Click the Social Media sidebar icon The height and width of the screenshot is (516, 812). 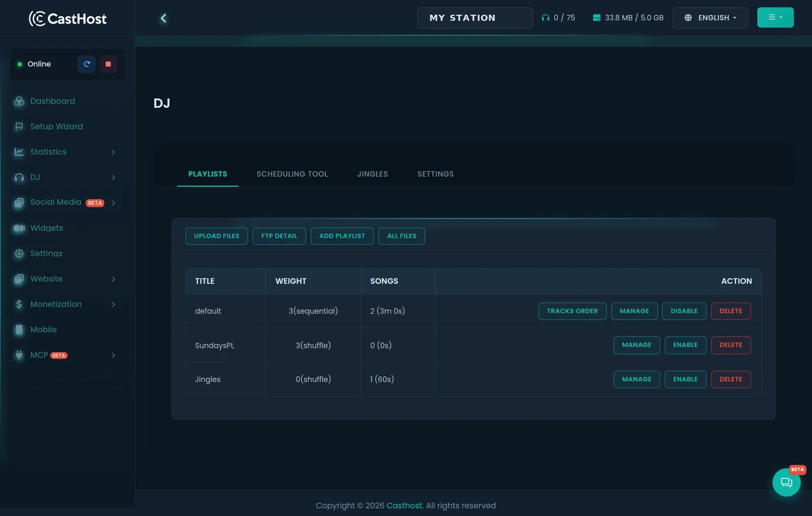19,203
